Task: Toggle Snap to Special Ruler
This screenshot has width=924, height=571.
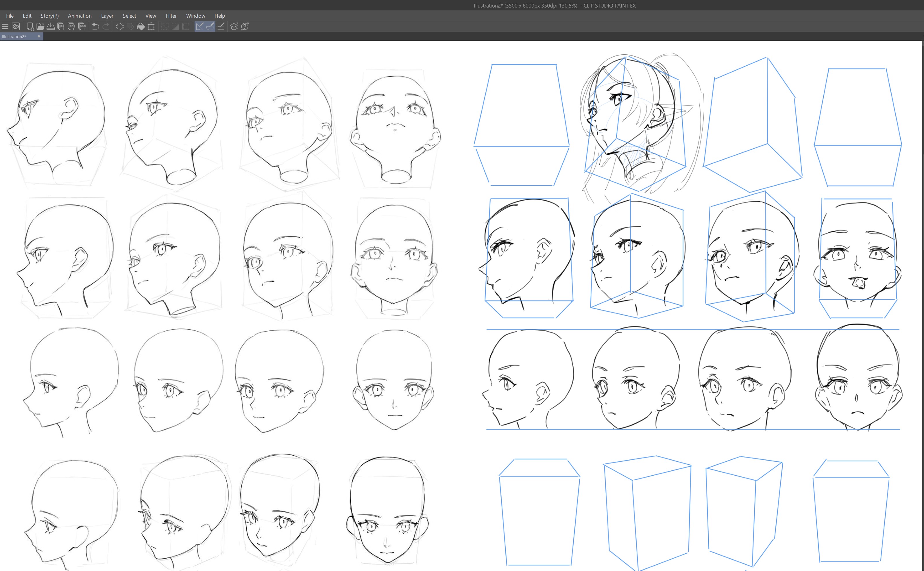Action: point(210,26)
